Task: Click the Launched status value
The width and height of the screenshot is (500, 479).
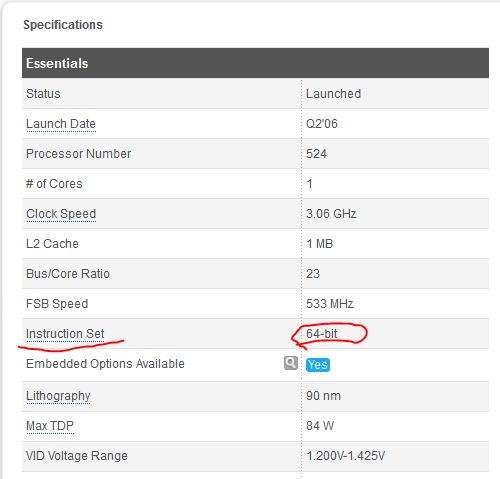Action: click(x=333, y=94)
